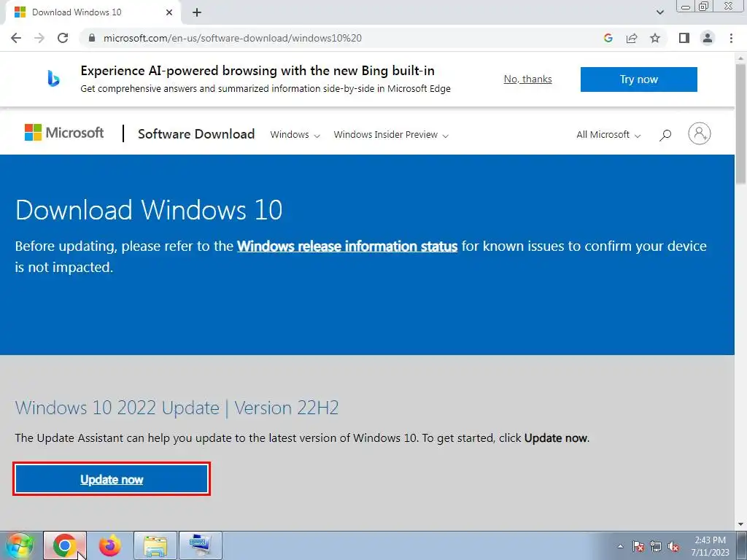Click the network tray icon
Viewport: 747px width, 560px height.
coord(656,546)
